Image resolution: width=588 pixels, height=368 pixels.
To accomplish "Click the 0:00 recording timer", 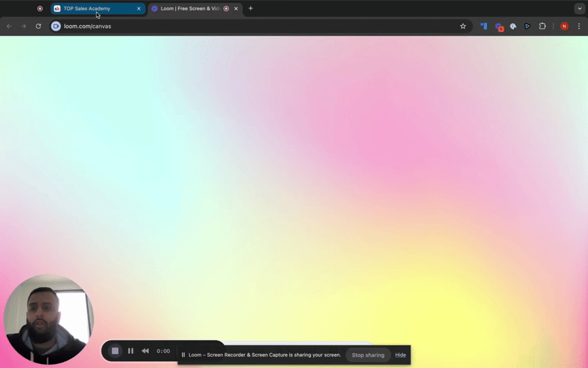I will [x=163, y=351].
